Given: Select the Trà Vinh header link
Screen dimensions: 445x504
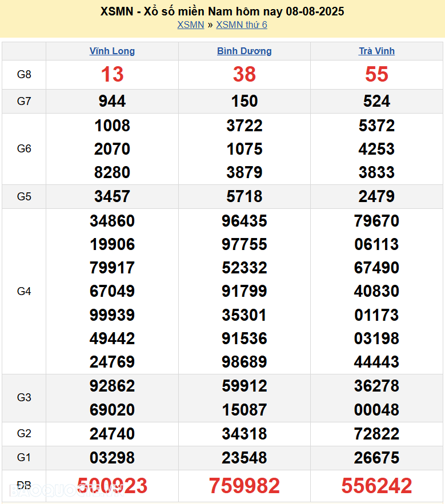Looking at the screenshot, I should click(376, 51).
